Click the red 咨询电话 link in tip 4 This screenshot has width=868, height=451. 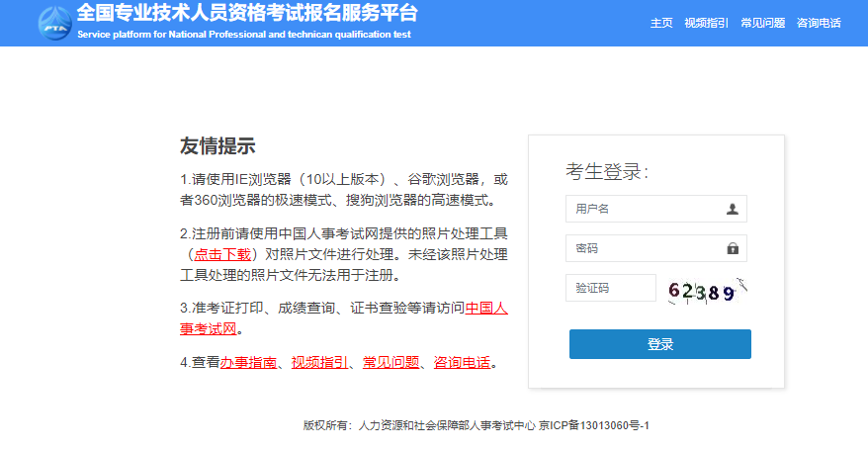pos(462,362)
